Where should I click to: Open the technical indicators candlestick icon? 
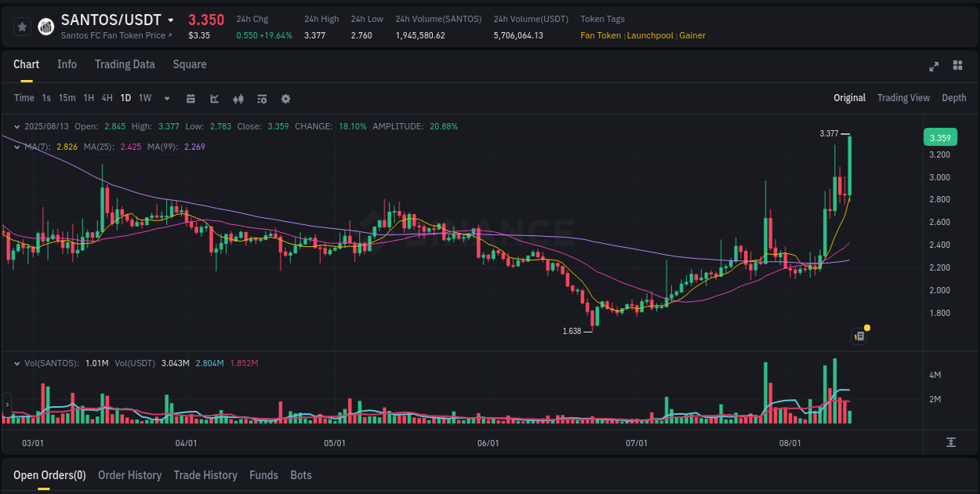click(238, 99)
